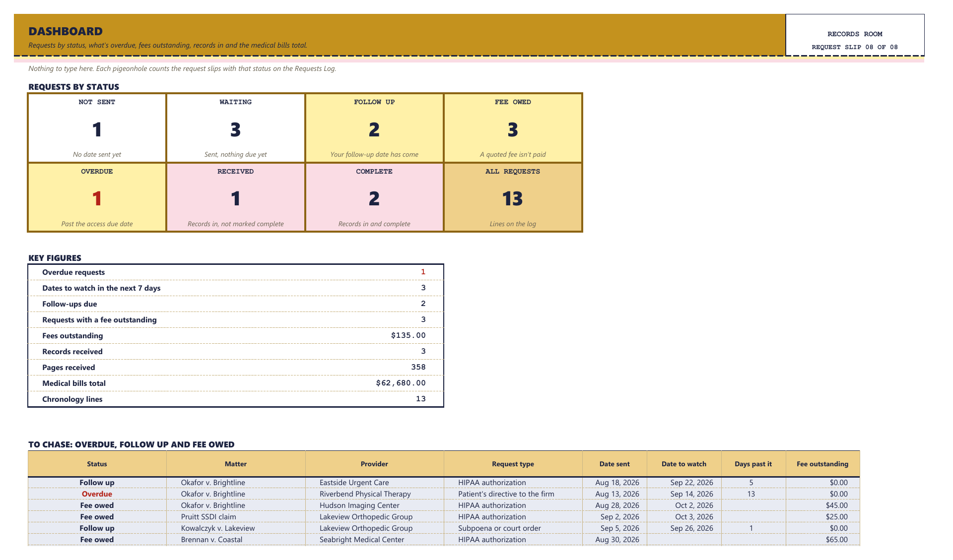Click the Date to watch column header
The width and height of the screenshot is (953, 560).
[683, 464]
